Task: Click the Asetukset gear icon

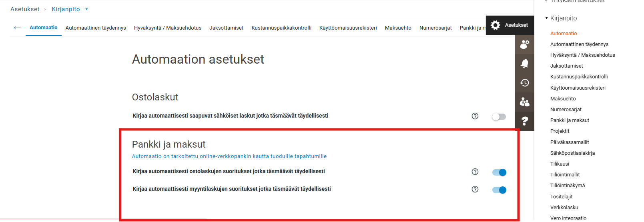Action: coord(496,25)
